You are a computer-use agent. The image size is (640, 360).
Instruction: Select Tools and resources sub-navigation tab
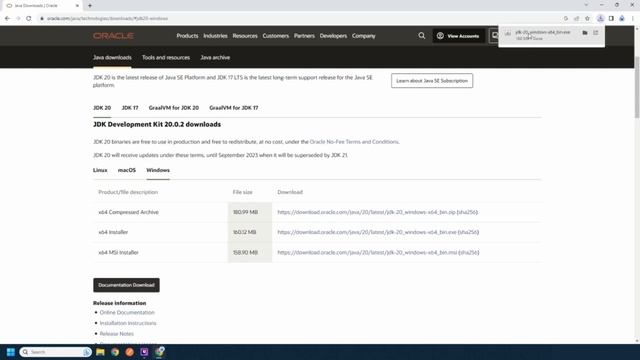pyautogui.click(x=166, y=58)
